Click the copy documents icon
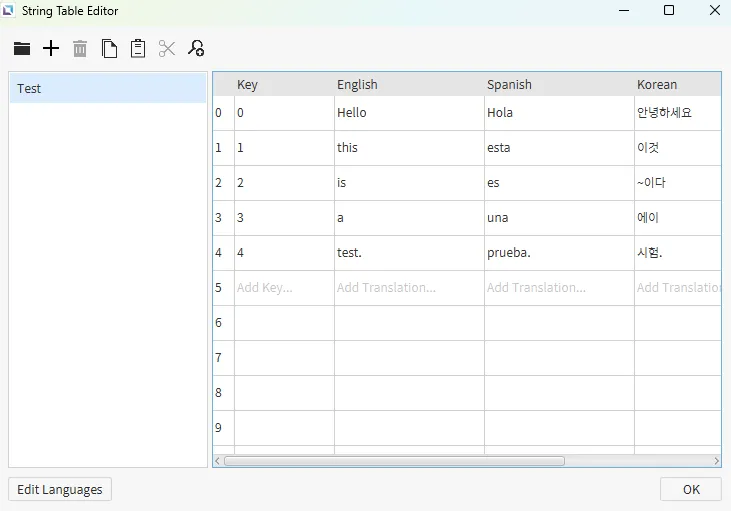 pyautogui.click(x=109, y=48)
